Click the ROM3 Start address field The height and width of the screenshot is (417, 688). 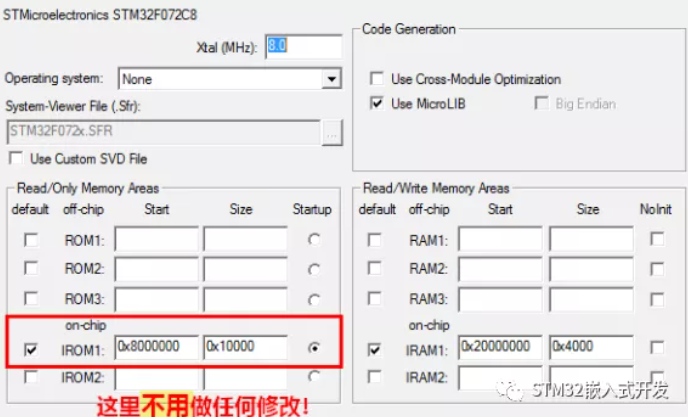pos(157,299)
